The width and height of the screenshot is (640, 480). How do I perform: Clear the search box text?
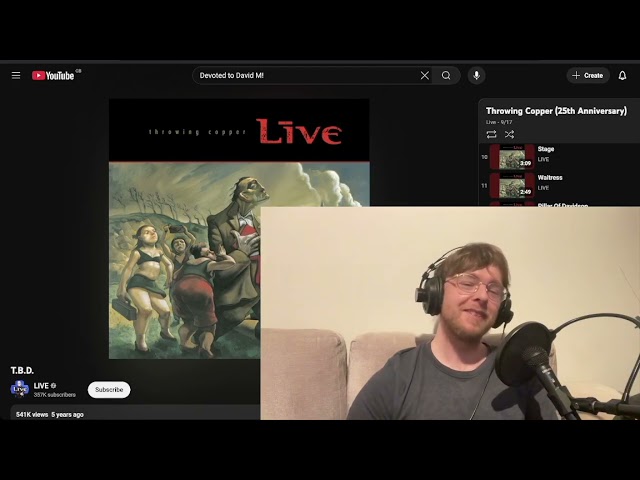pos(424,76)
